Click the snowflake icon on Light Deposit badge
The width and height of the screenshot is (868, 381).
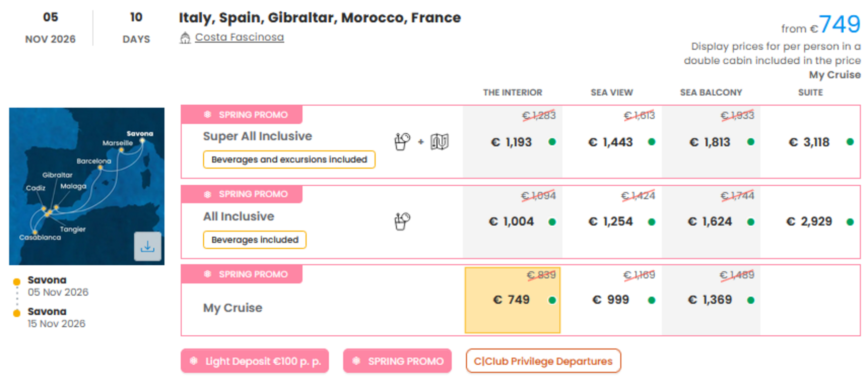[x=194, y=361]
